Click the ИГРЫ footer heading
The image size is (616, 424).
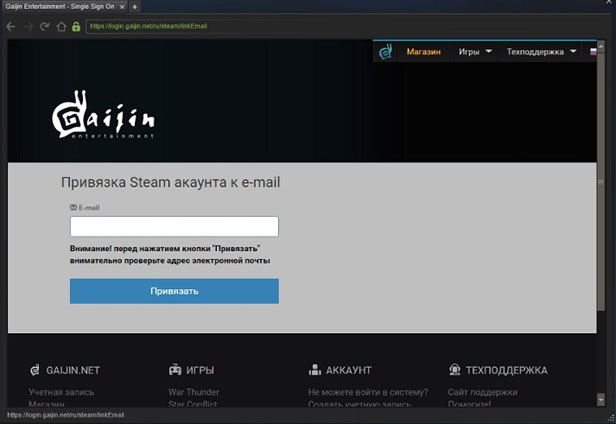[200, 370]
